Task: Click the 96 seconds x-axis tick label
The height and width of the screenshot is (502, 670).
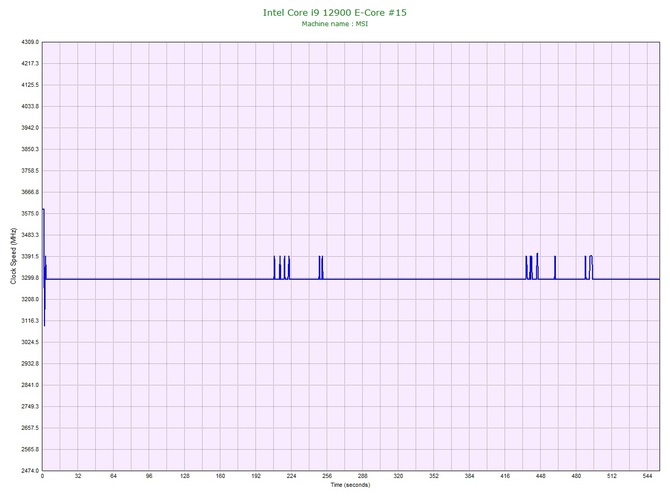Action: click(x=149, y=476)
